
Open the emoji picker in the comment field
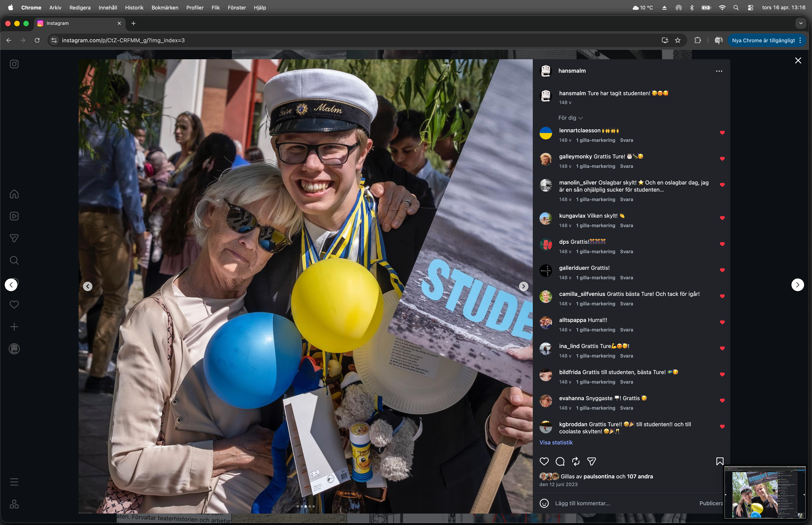pyautogui.click(x=544, y=503)
